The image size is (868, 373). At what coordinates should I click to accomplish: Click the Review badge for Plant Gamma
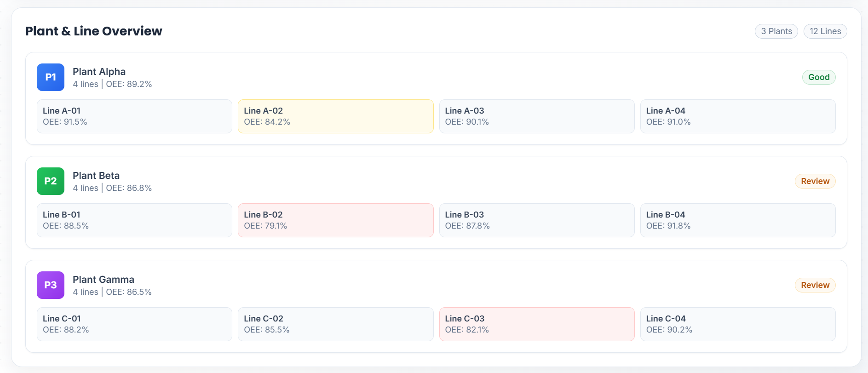pyautogui.click(x=815, y=285)
